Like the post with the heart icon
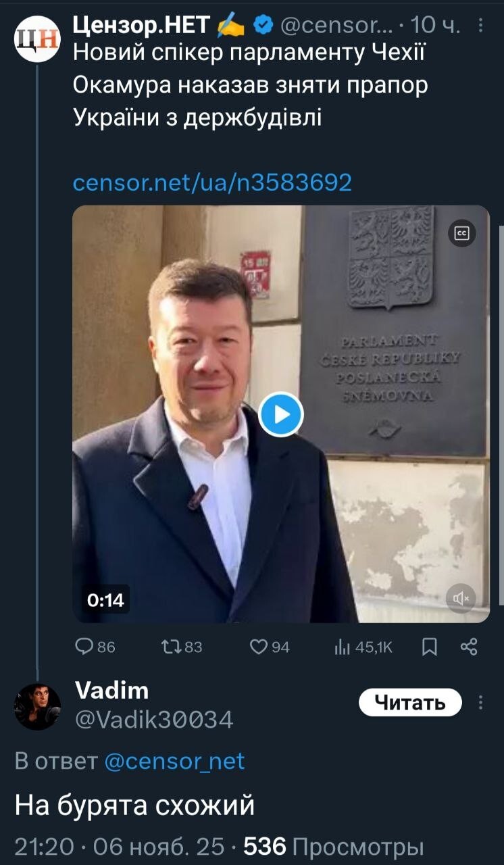Image resolution: width=504 pixels, height=865 pixels. click(x=257, y=647)
